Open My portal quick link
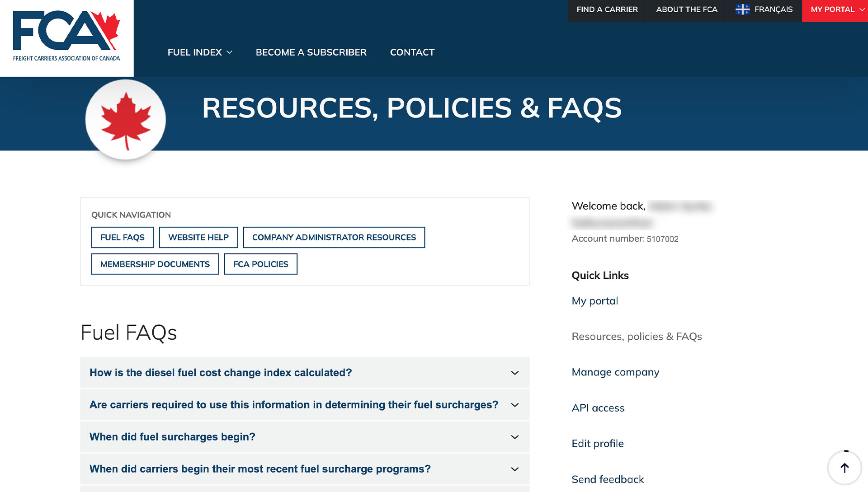Image resolution: width=868 pixels, height=492 pixels. 595,301
